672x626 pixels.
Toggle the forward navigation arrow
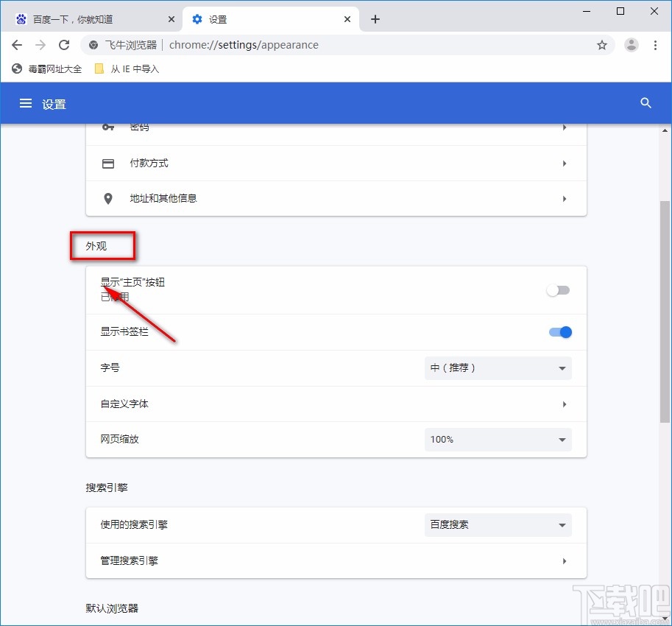point(40,45)
